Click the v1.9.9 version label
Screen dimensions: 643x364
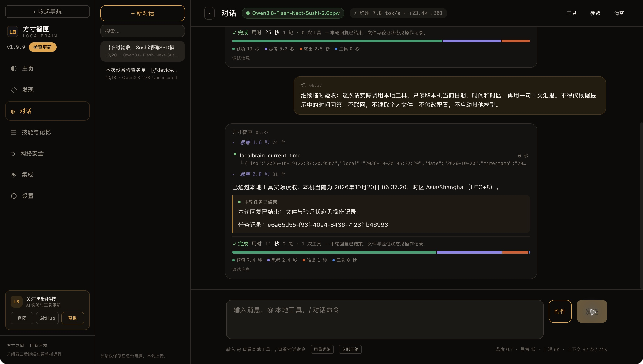(16, 47)
